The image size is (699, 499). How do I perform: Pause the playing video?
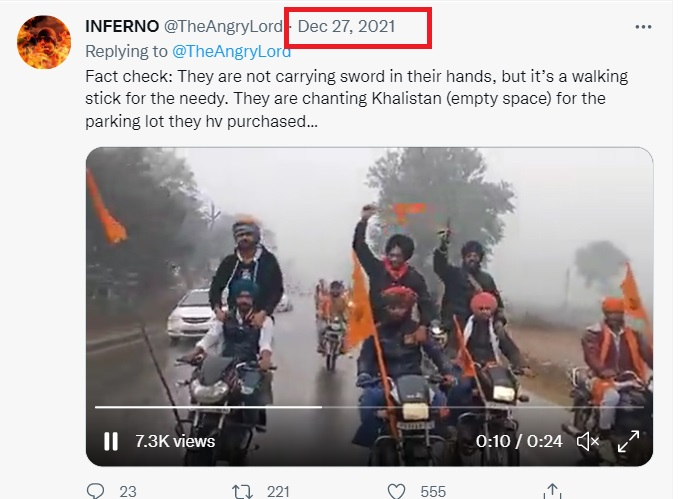click(112, 441)
